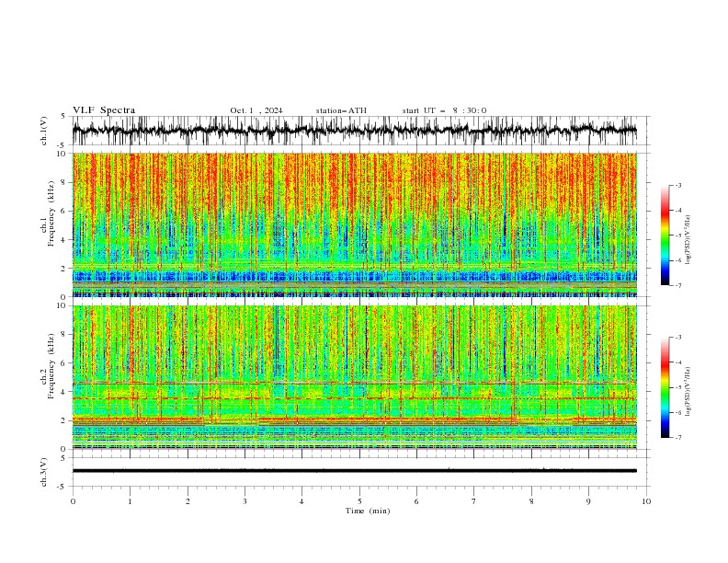Click time axis tick label '9'
Image resolution: width=728 pixels, height=563 pixels.
tap(588, 501)
